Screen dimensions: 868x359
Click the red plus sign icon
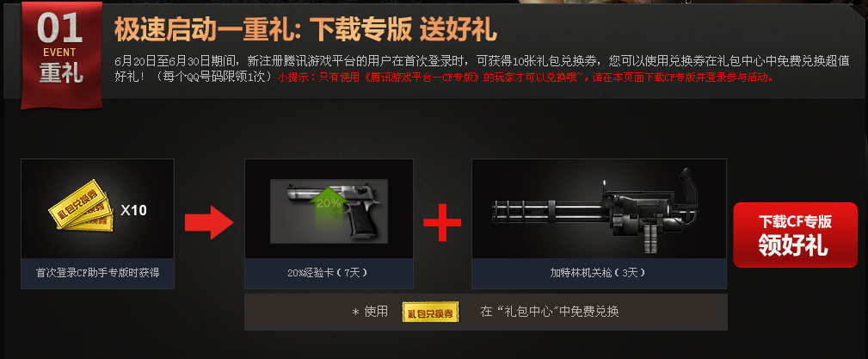coord(442,222)
